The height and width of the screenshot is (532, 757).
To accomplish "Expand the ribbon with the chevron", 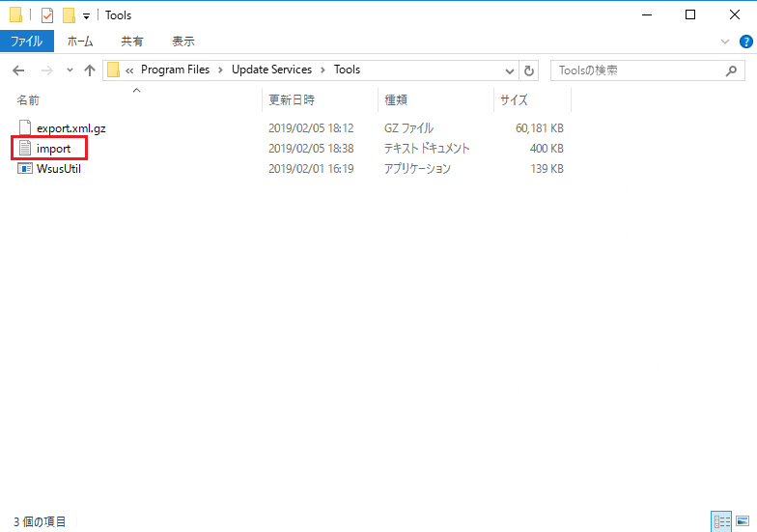I will coord(726,42).
